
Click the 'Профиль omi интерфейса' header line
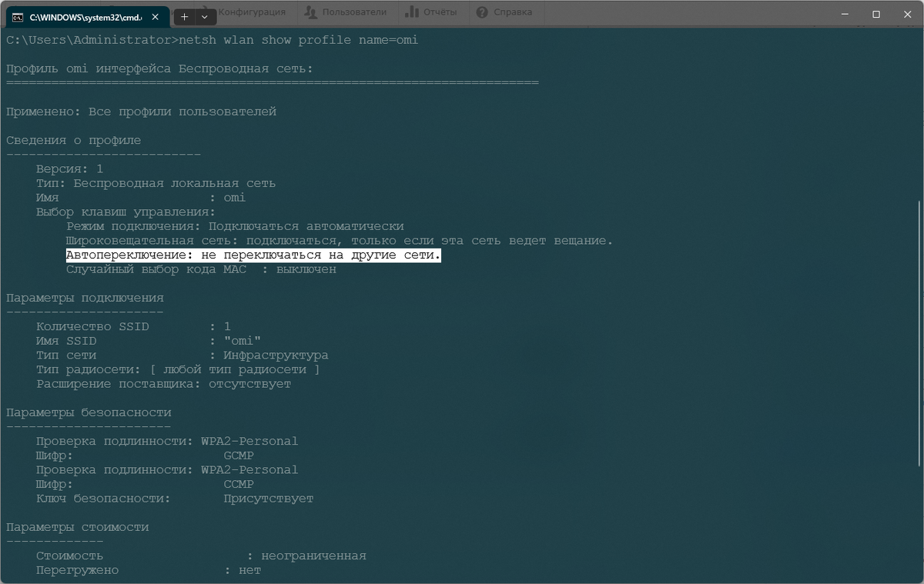click(159, 68)
